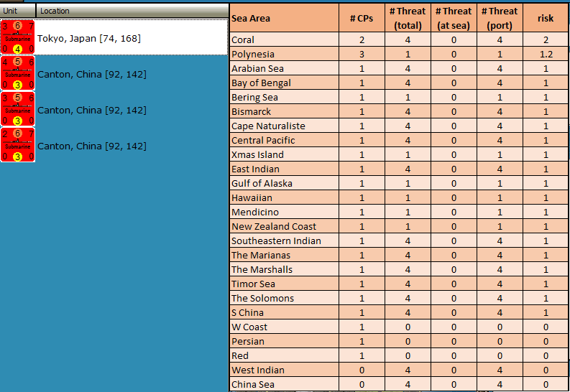Click submarine counter with top values 2 6 7

tap(17, 145)
